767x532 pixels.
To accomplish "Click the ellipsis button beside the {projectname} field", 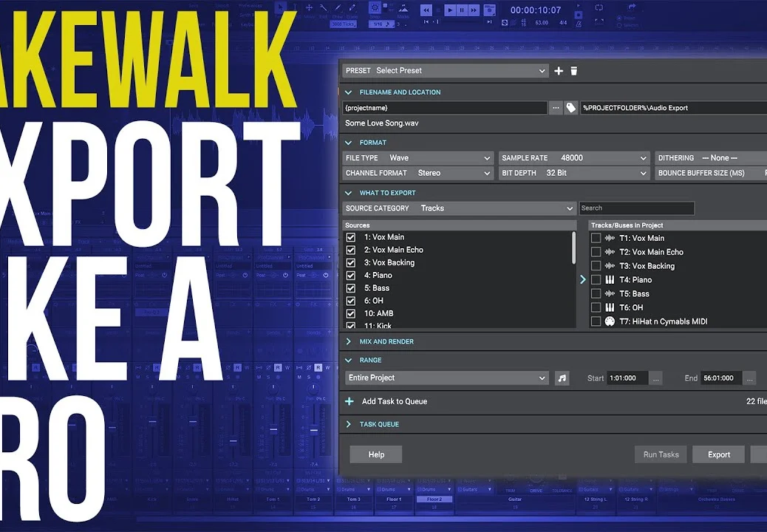I will click(x=556, y=108).
